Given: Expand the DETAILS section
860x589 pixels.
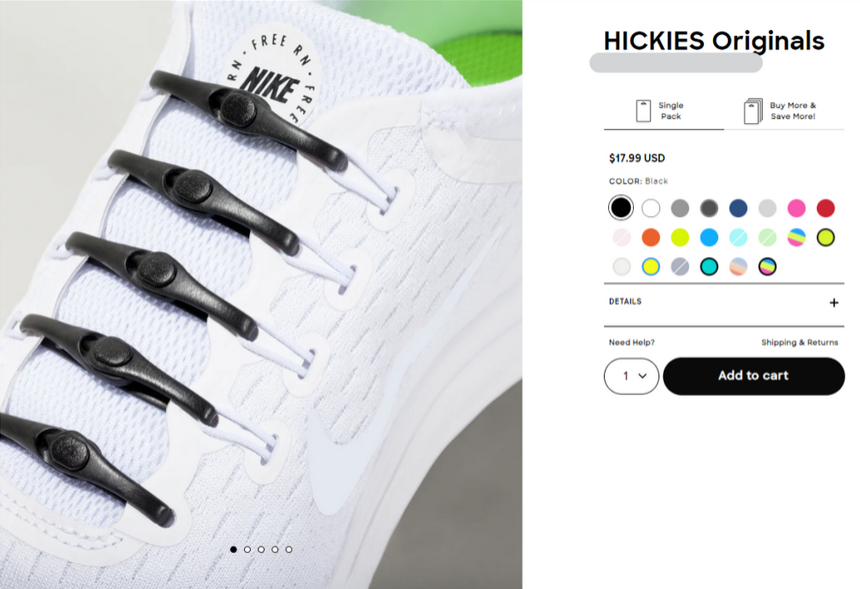Looking at the screenshot, I should click(x=723, y=302).
